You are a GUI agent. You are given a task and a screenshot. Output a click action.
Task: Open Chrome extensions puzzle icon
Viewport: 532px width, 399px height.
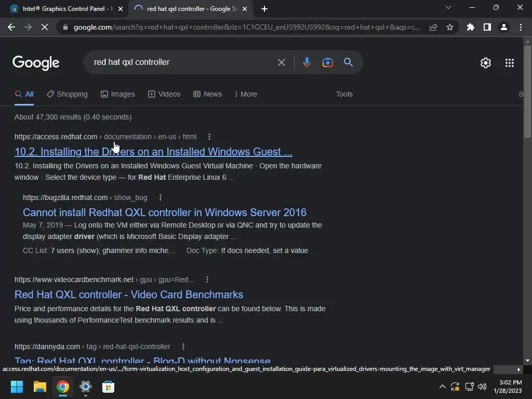tap(470, 27)
